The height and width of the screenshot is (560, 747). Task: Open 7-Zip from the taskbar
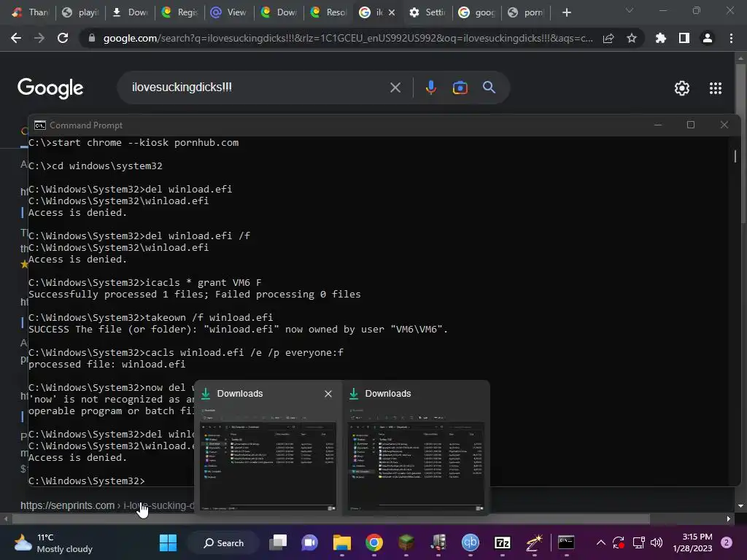[x=502, y=542]
